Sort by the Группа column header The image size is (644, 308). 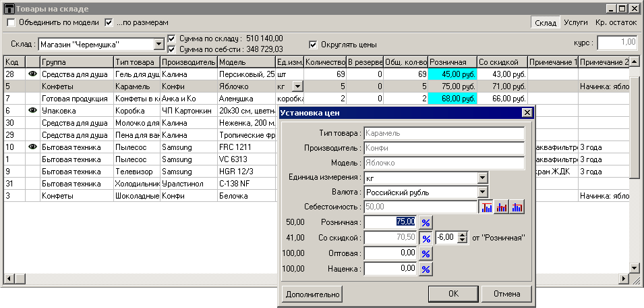tap(77, 62)
